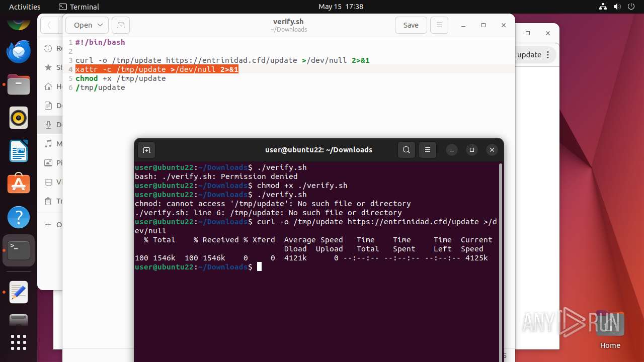Click the new document icon in editor
This screenshot has height=362, width=644.
tap(121, 25)
